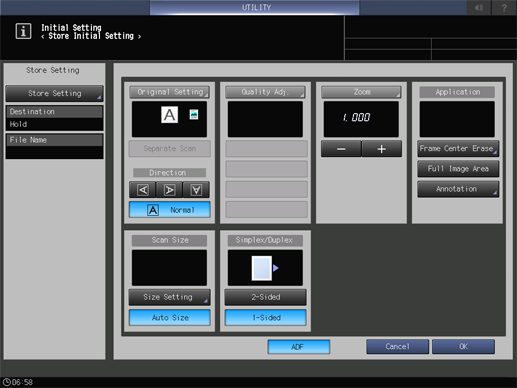This screenshot has height=388, width=517.
Task: Open Frame Center Erase settings
Action: (x=458, y=148)
